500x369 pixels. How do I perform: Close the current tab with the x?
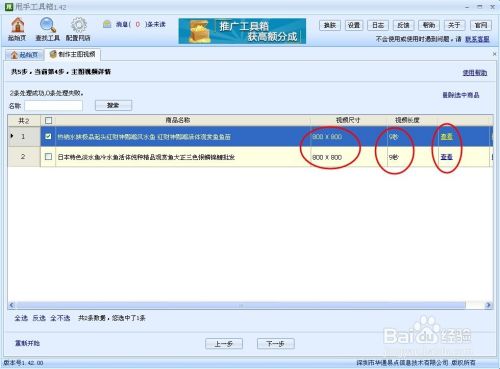point(494,54)
